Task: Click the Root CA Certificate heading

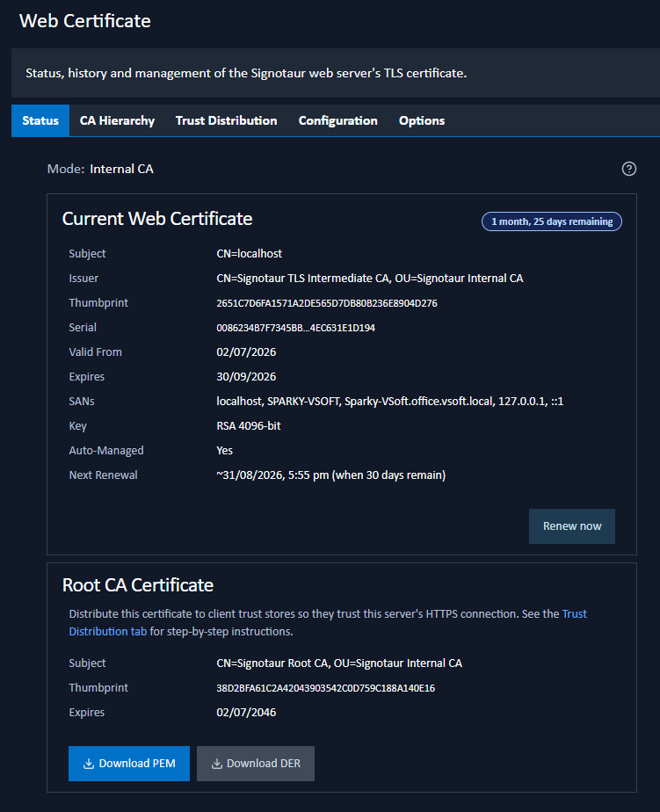Action: coord(138,585)
